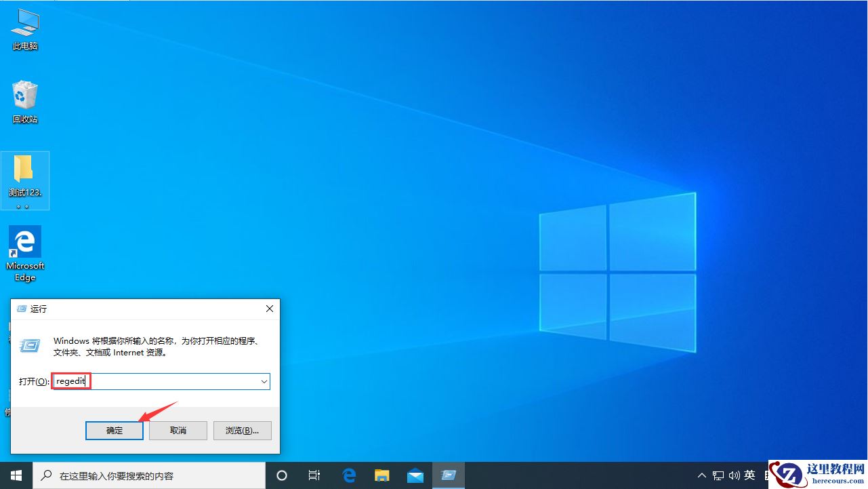Switch input method via 英 indicator
868x489 pixels.
point(749,475)
